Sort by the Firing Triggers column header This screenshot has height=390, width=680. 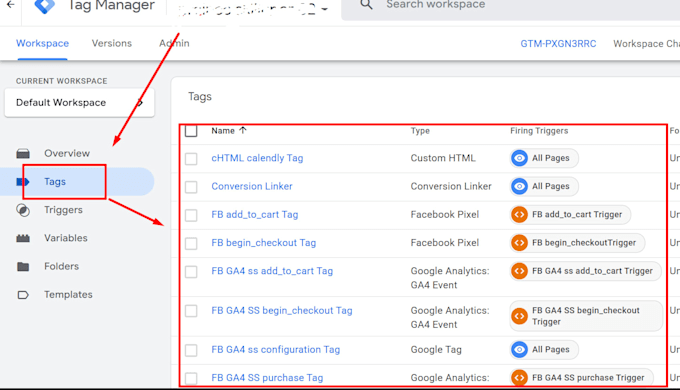[x=539, y=131]
